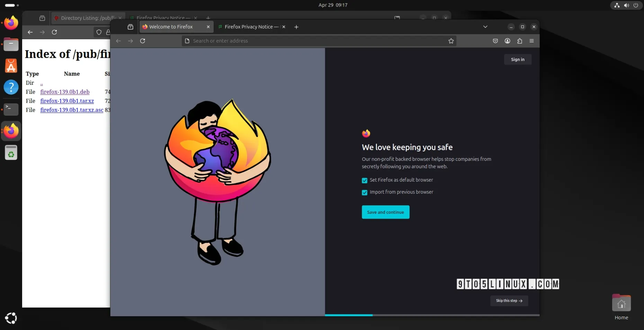Expand the list all tabs dropdown arrow
The height and width of the screenshot is (330, 644).
485,27
